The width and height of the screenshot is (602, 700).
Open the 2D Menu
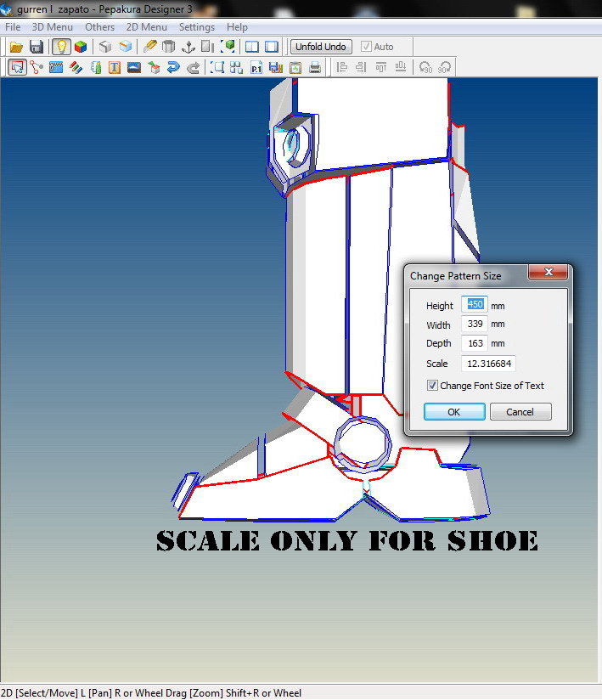(x=147, y=27)
